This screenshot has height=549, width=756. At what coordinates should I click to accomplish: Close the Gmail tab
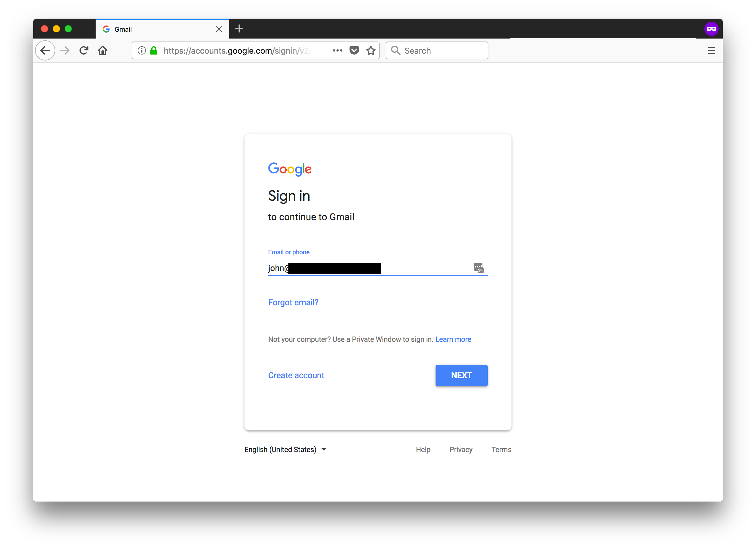click(x=219, y=29)
